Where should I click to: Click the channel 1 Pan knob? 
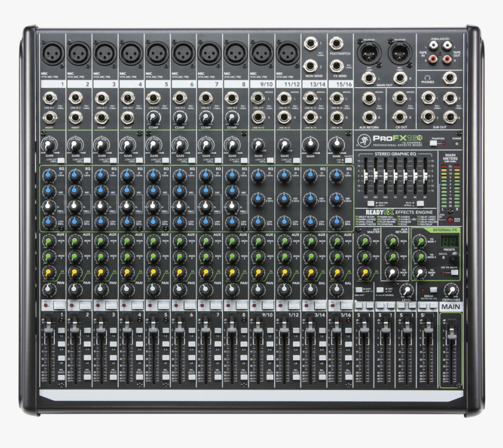[49, 290]
